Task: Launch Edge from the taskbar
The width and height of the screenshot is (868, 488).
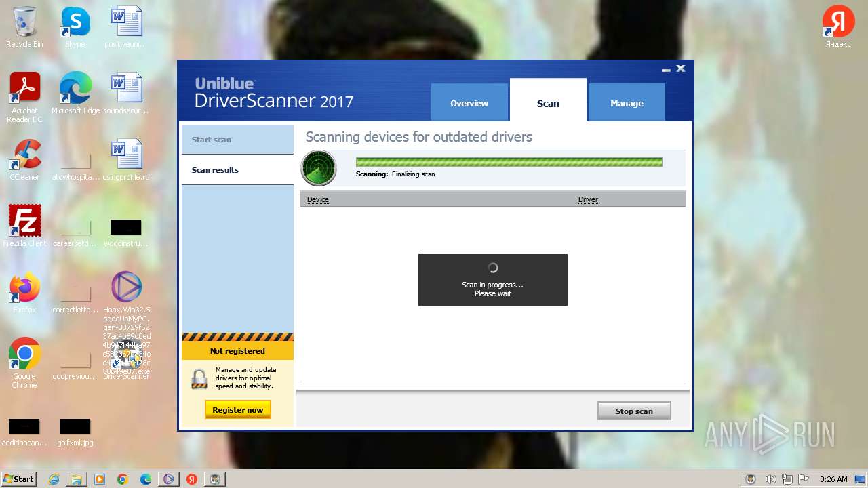Action: pyautogui.click(x=146, y=479)
